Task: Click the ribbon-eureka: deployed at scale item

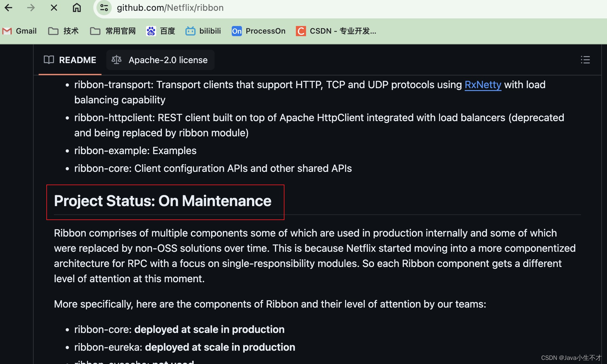Action: [x=185, y=347]
